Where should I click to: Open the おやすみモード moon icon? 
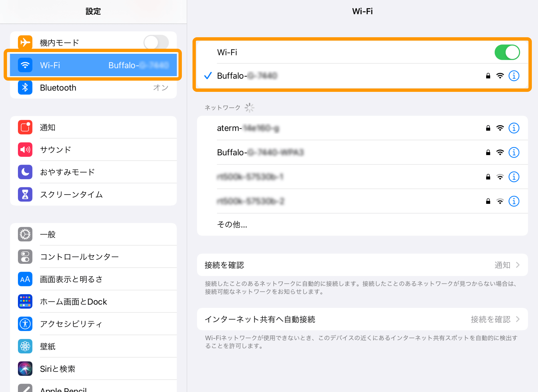(25, 172)
